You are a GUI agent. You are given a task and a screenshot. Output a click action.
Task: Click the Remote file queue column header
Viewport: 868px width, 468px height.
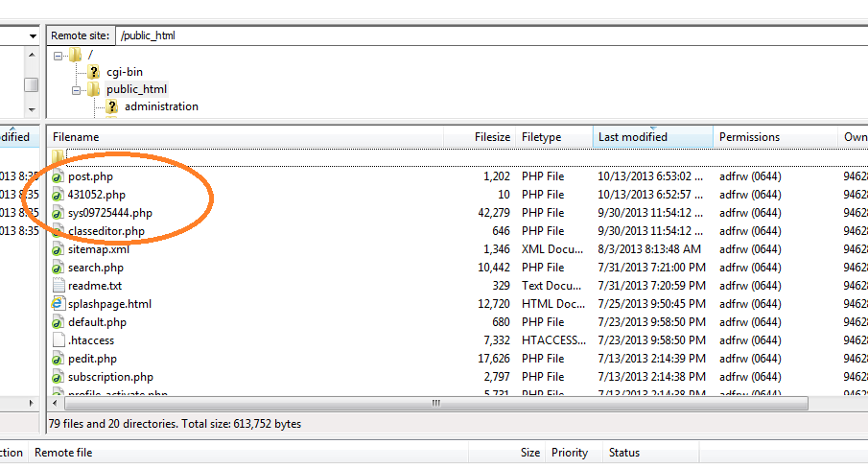click(248, 453)
